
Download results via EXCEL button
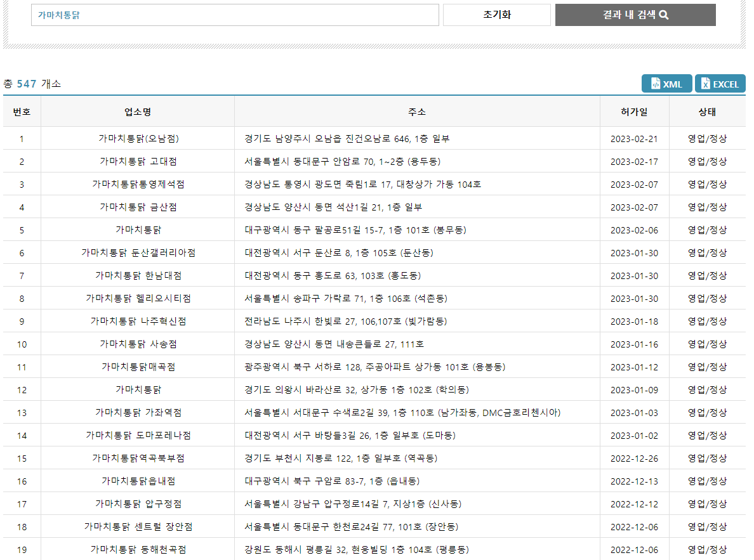pos(720,84)
